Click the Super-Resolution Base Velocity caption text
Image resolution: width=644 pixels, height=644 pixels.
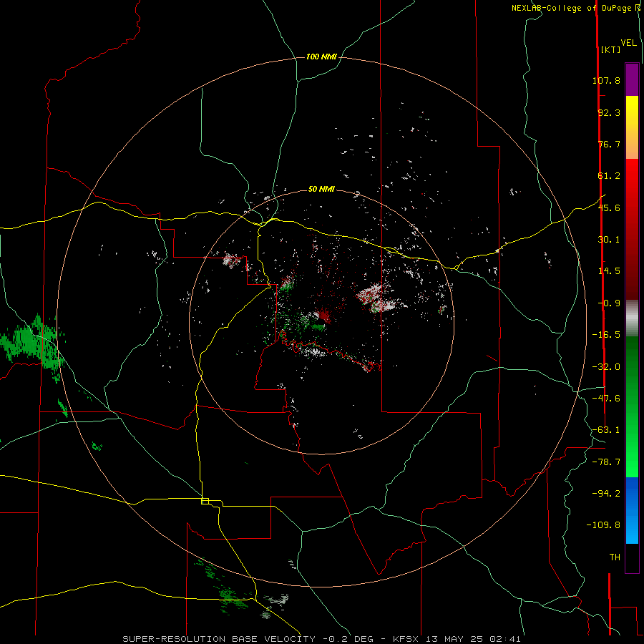321,639
